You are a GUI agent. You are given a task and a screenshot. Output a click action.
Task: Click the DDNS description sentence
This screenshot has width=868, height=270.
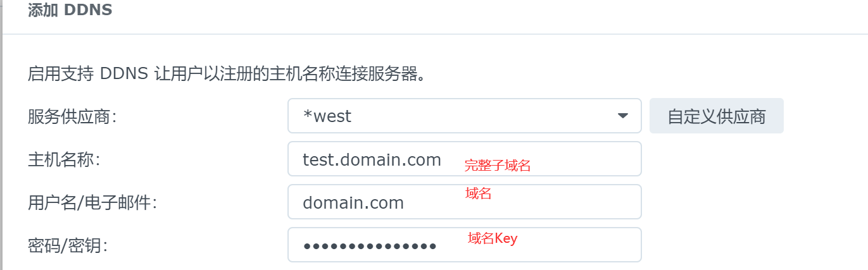pos(225,75)
